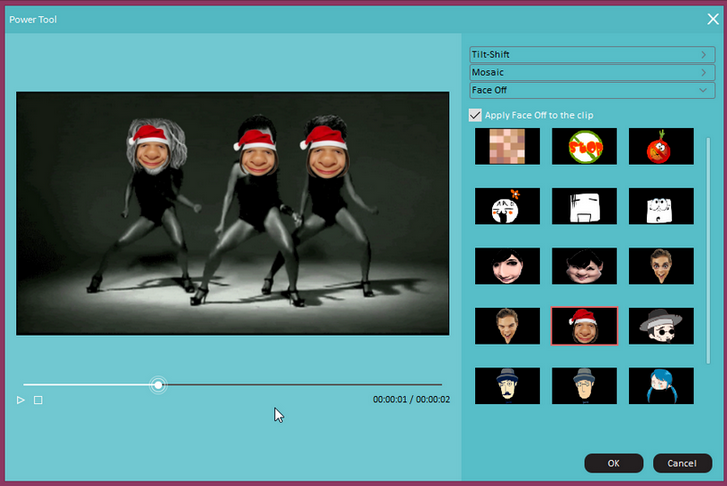Choose the square white paper face mask
Viewport: 727px width, 486px height.
(584, 206)
